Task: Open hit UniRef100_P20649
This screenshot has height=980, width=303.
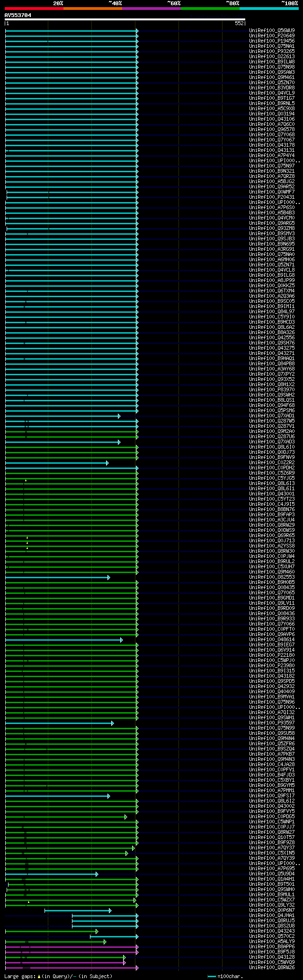Action: click(272, 35)
